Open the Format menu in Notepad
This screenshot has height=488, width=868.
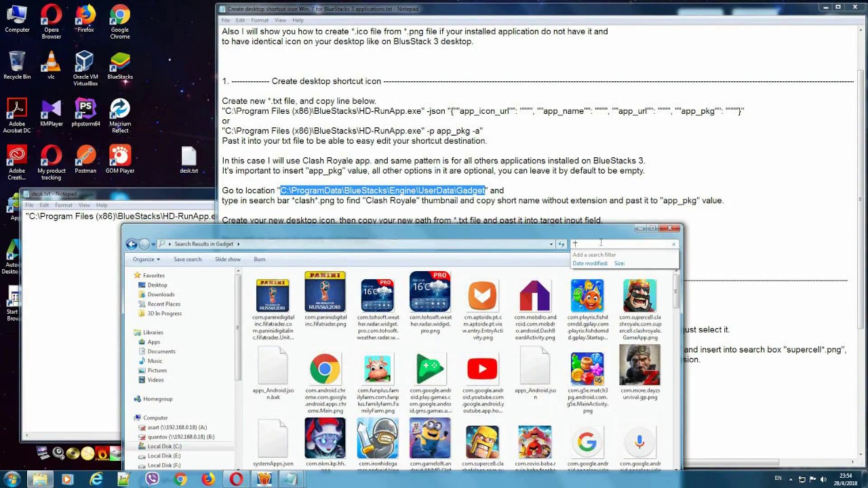pyautogui.click(x=260, y=20)
